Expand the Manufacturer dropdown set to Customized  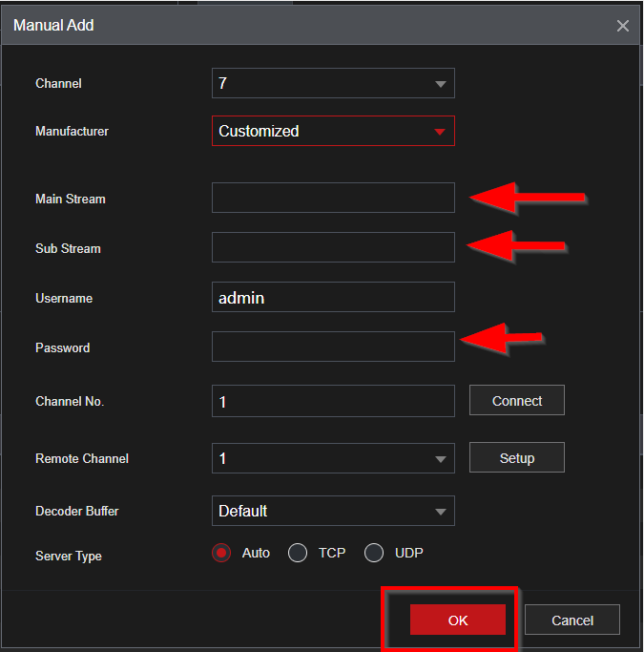pos(332,131)
